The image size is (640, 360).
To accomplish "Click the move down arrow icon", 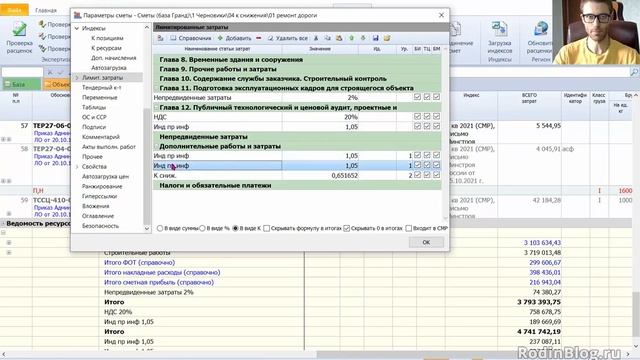I will [363, 38].
